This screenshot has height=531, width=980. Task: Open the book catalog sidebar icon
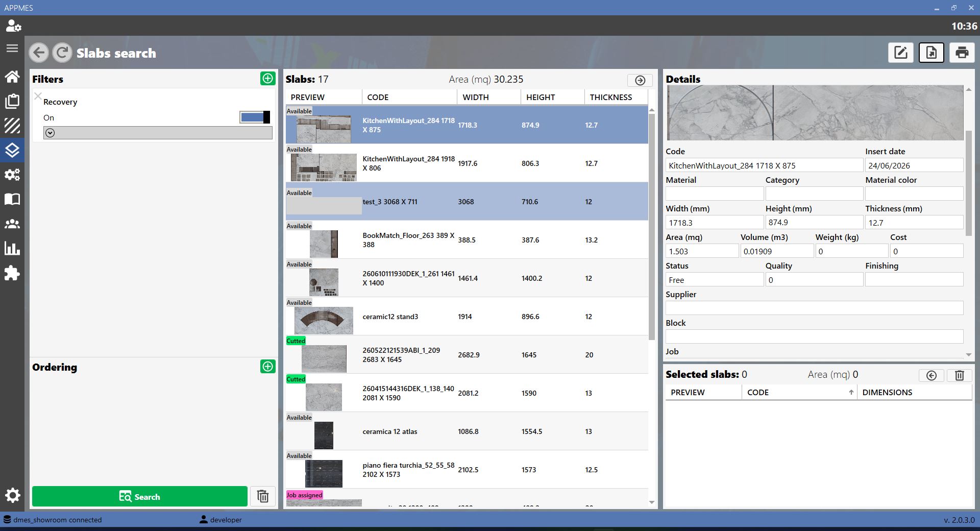point(12,199)
